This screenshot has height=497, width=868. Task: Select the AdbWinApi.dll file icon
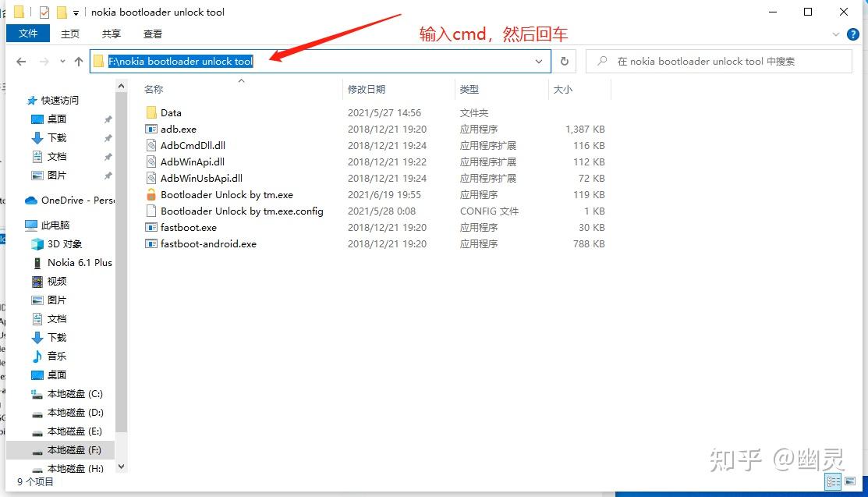point(151,162)
